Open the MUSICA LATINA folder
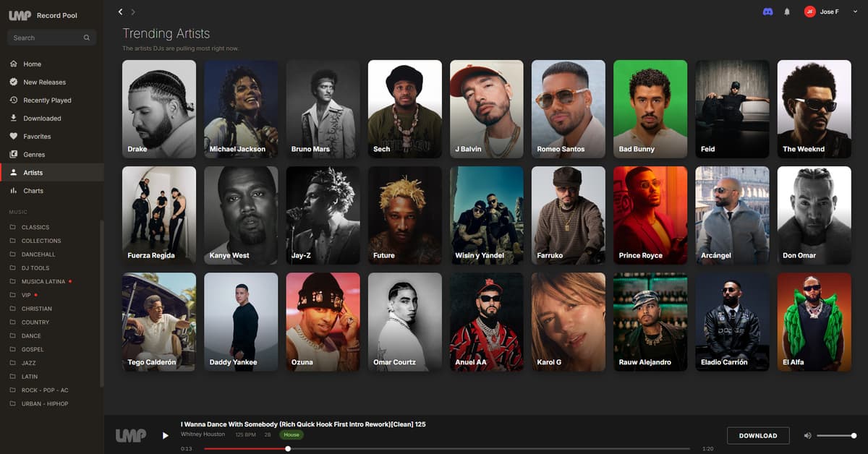 pyautogui.click(x=43, y=281)
